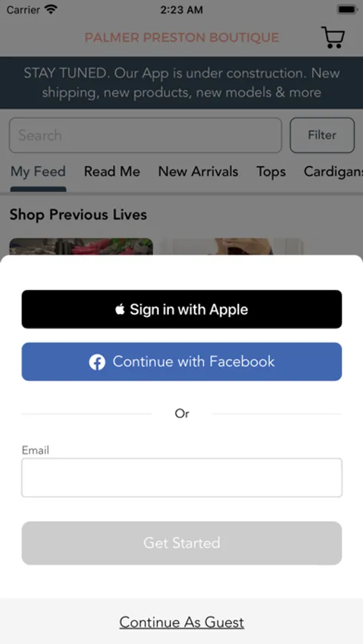Screen dimensions: 363x644
Task: Go to the Tops tab
Action: (x=271, y=172)
